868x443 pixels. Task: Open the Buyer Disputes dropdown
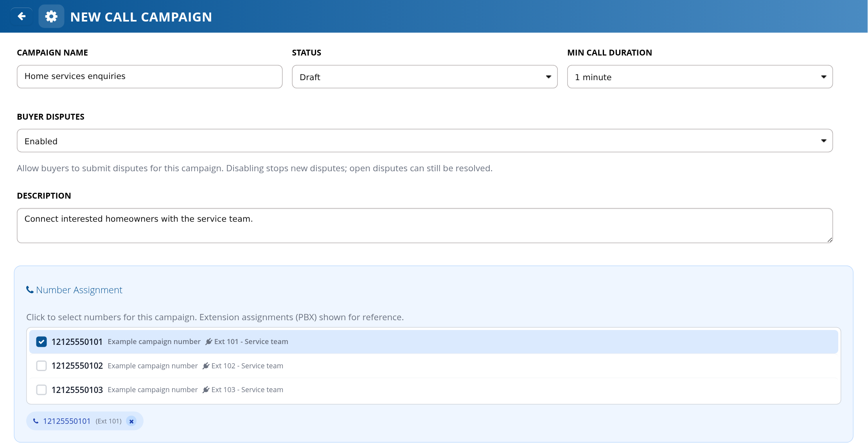tap(425, 141)
